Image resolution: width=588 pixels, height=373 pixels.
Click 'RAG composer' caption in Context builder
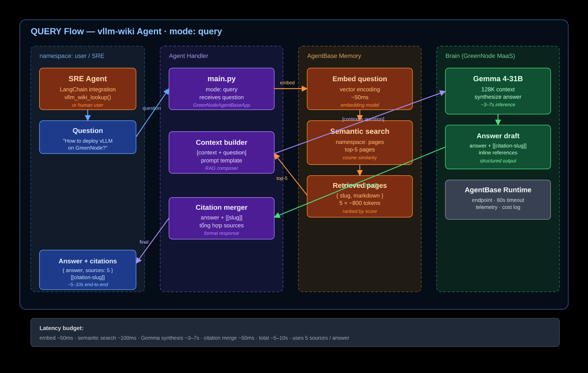coord(221,169)
